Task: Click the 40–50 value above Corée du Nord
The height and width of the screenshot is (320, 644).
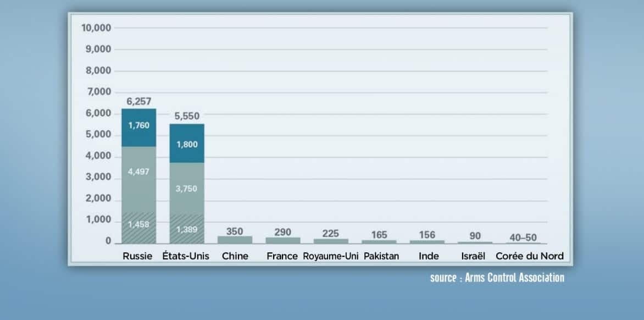Action: [x=523, y=237]
